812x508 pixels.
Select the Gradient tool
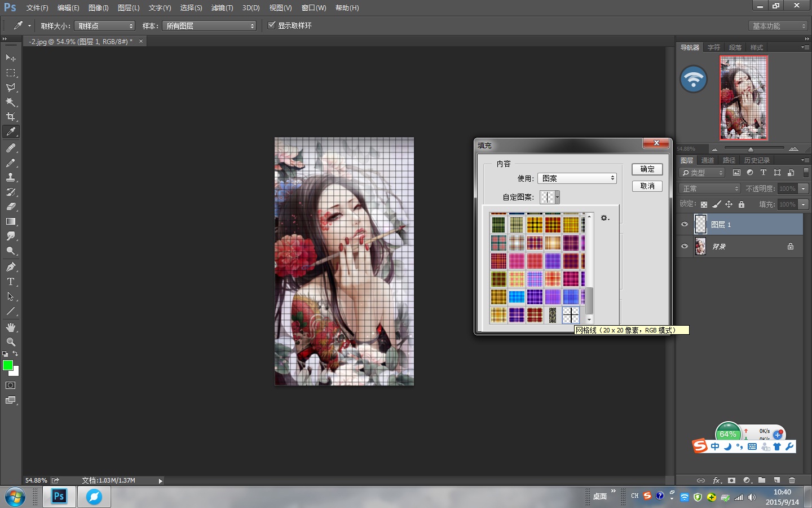tap(11, 221)
